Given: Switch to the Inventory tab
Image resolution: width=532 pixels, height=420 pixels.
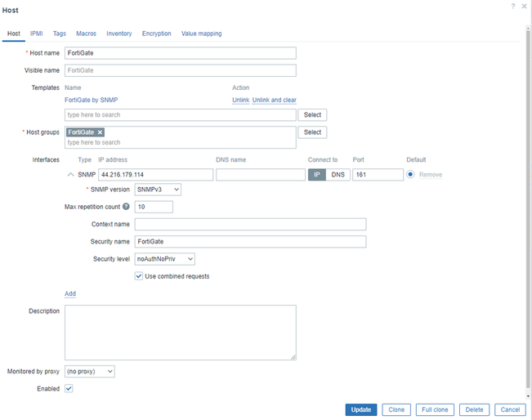Looking at the screenshot, I should tap(119, 34).
